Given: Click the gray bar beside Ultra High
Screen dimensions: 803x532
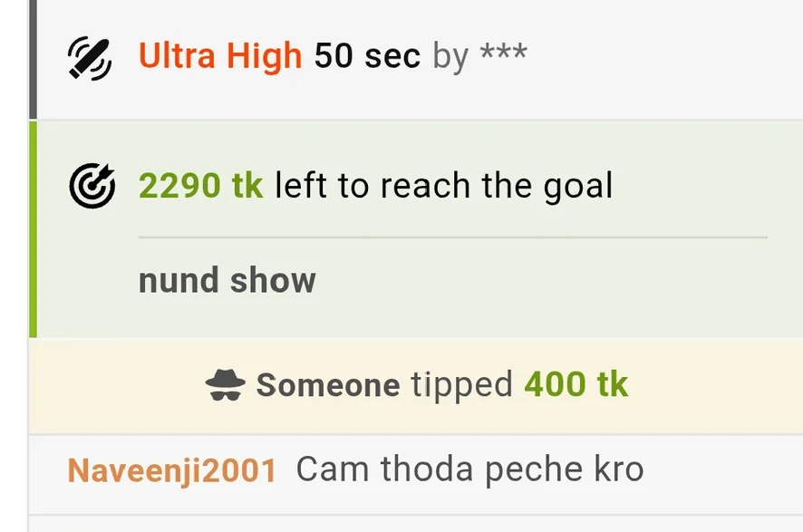Looking at the screenshot, I should pos(34,59).
